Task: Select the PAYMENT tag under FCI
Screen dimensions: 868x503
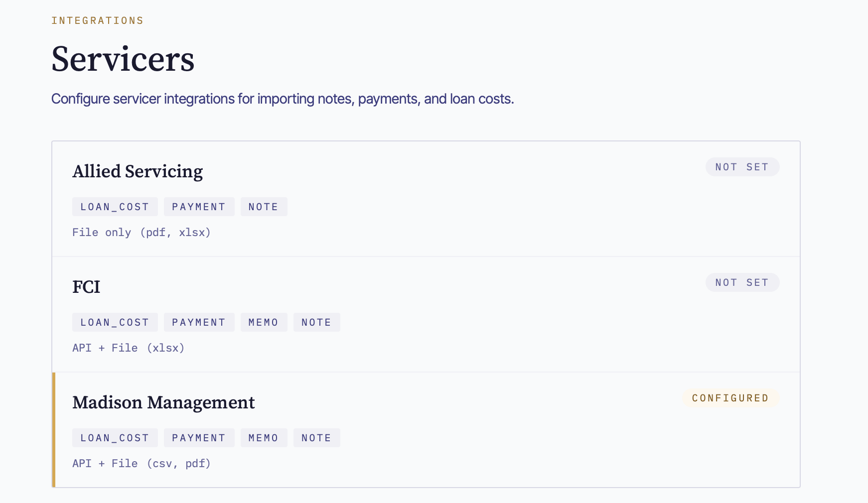Action: (x=199, y=322)
